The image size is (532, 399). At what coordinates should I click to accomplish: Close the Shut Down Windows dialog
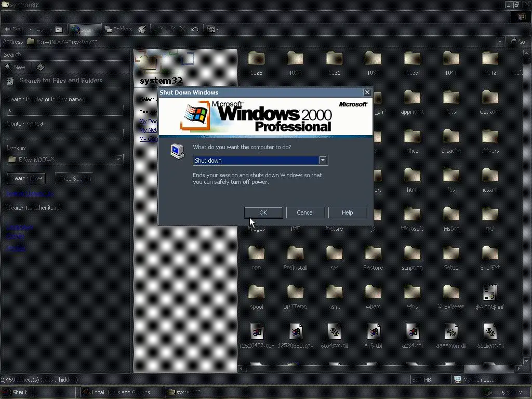[x=367, y=92]
